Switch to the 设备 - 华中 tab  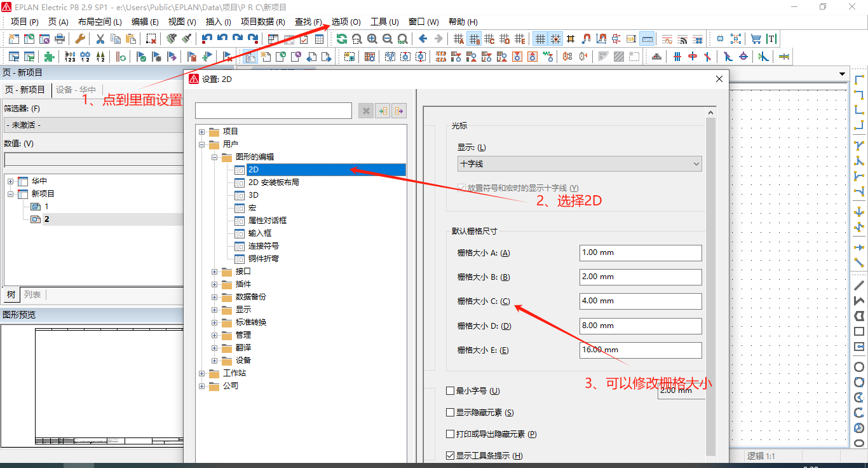click(76, 90)
